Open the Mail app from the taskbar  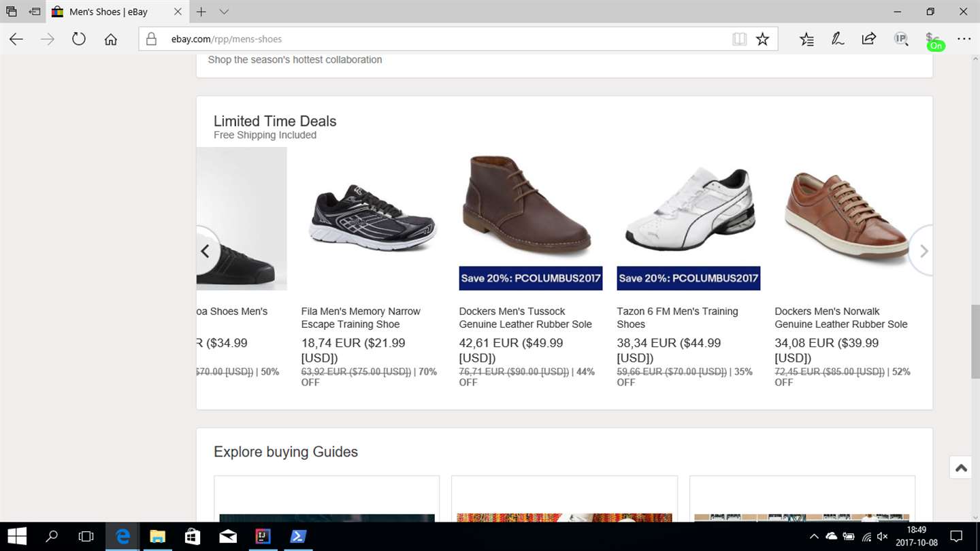coord(228,536)
